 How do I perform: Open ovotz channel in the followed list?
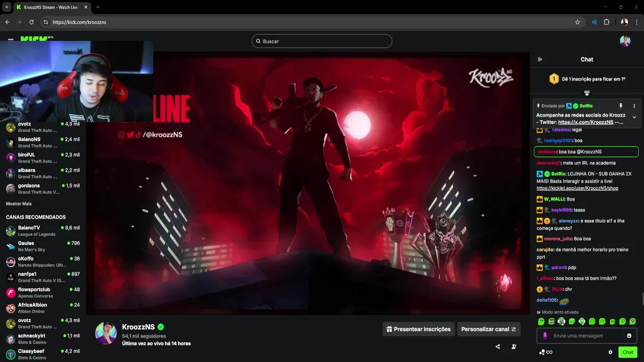[43, 127]
